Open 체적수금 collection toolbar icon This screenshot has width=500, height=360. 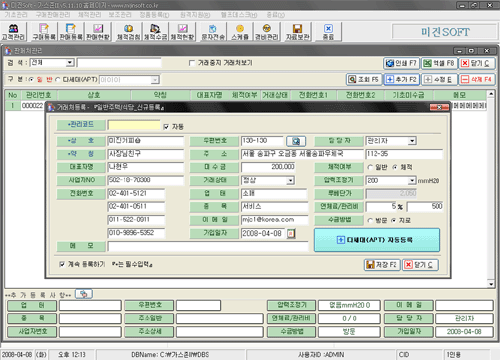coord(155,32)
